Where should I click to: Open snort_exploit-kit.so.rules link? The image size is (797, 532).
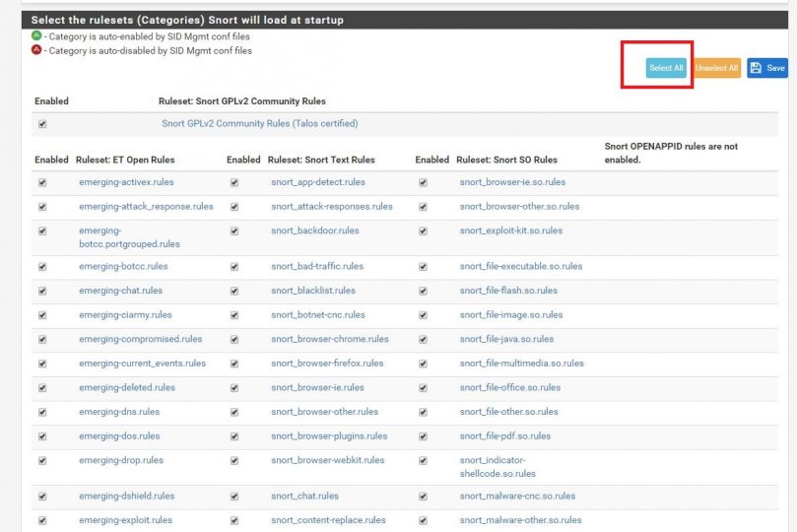(x=511, y=231)
